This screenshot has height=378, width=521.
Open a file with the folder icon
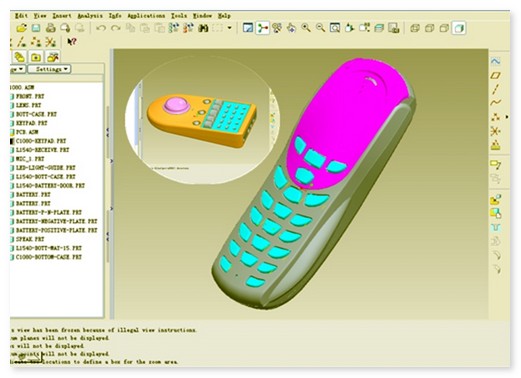click(x=22, y=28)
